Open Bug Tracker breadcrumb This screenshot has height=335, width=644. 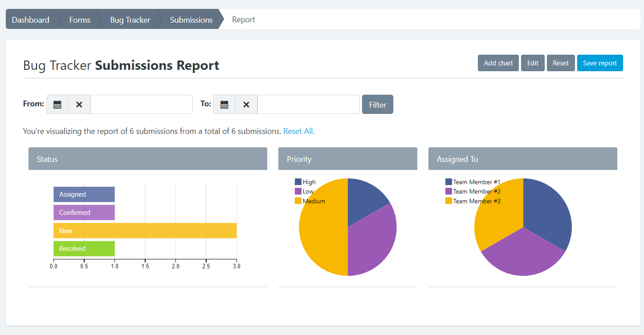130,20
